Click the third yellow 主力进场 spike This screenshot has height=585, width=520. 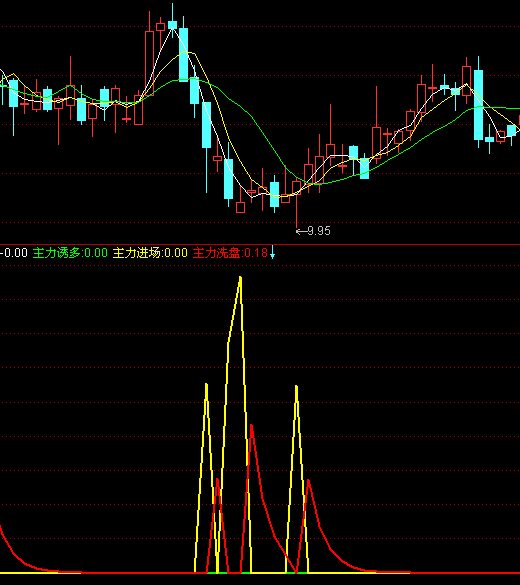click(x=297, y=387)
